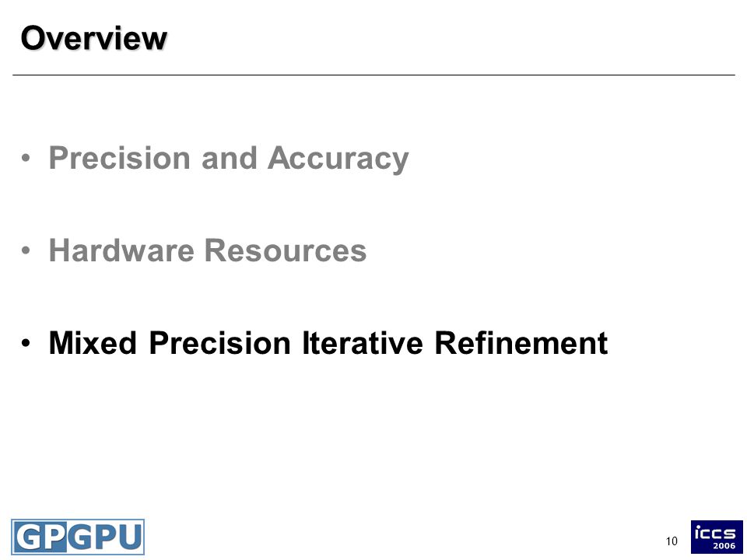The image size is (747, 560).
Task: Click the black bullet before Mixed Precision
Action: [26, 343]
